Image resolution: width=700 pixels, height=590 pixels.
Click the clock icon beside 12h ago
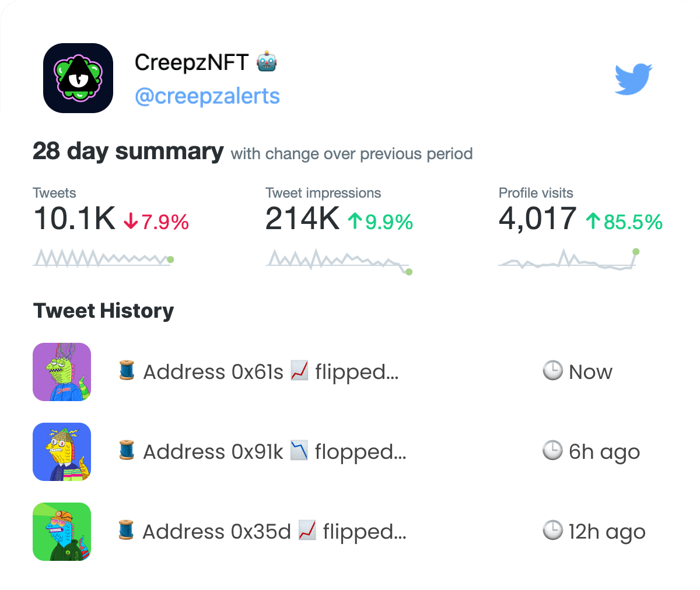pos(553,531)
